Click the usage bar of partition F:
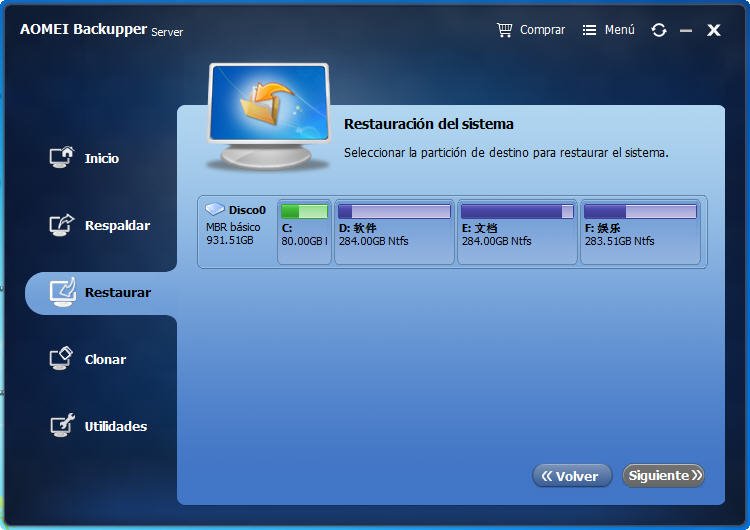The height and width of the screenshot is (530, 750). (x=640, y=211)
